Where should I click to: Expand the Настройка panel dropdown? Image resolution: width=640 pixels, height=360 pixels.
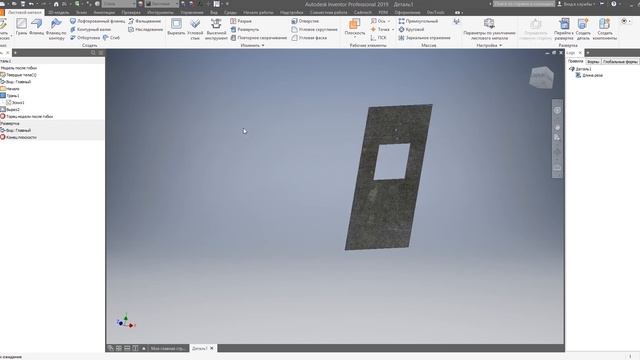(x=500, y=45)
